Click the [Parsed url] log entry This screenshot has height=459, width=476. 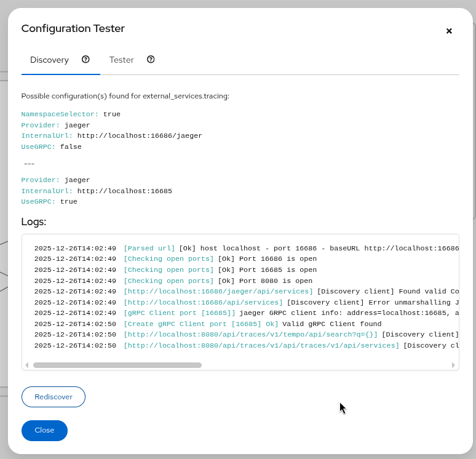pos(149,248)
